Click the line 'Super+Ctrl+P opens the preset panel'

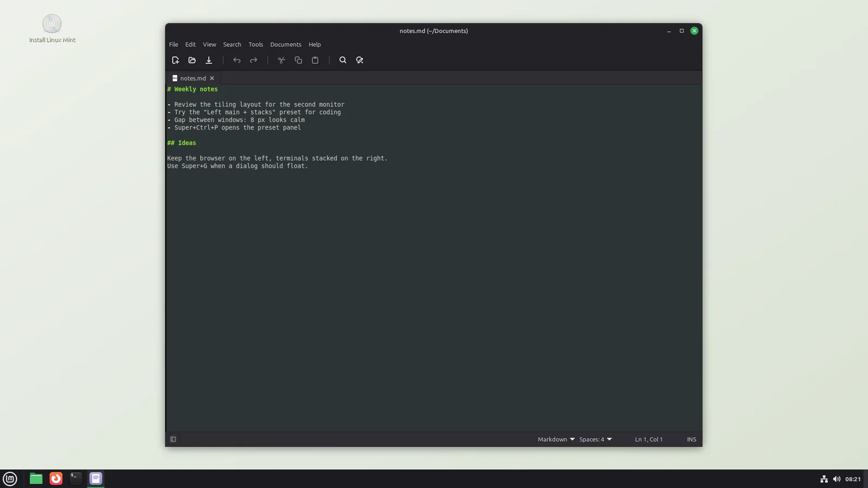(x=238, y=127)
